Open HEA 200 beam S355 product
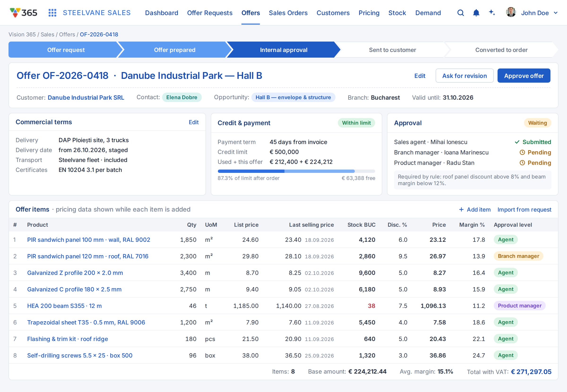 64,306
